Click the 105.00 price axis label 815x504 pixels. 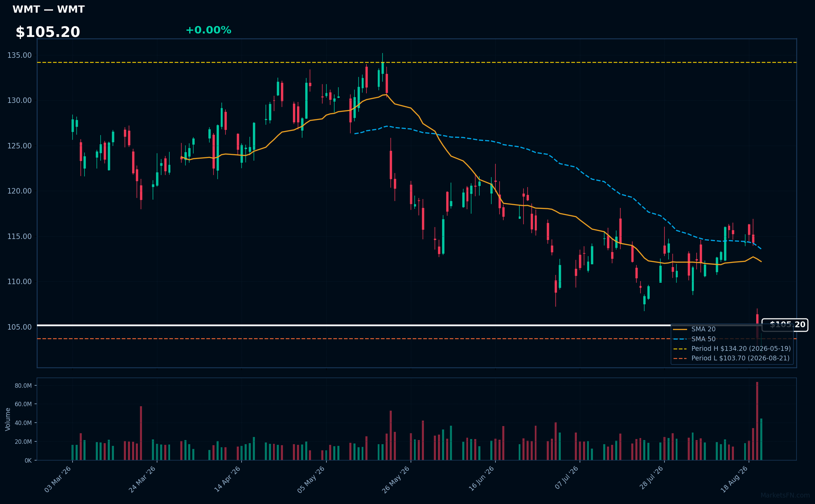[20, 327]
